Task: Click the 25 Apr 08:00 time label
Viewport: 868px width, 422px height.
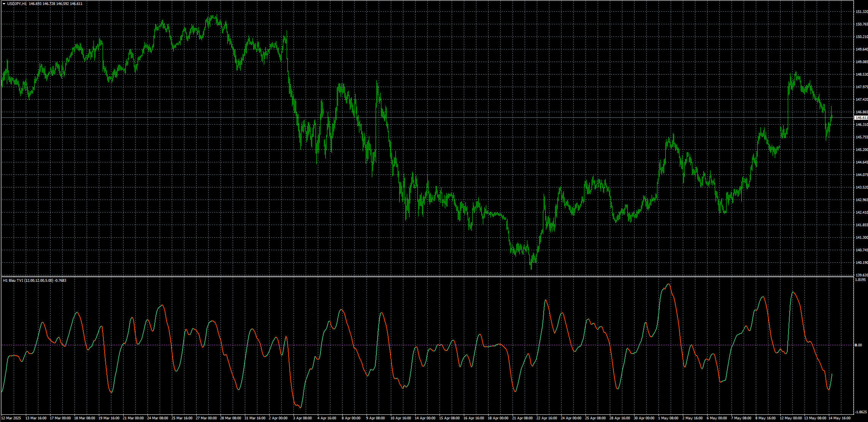Action: [595, 418]
